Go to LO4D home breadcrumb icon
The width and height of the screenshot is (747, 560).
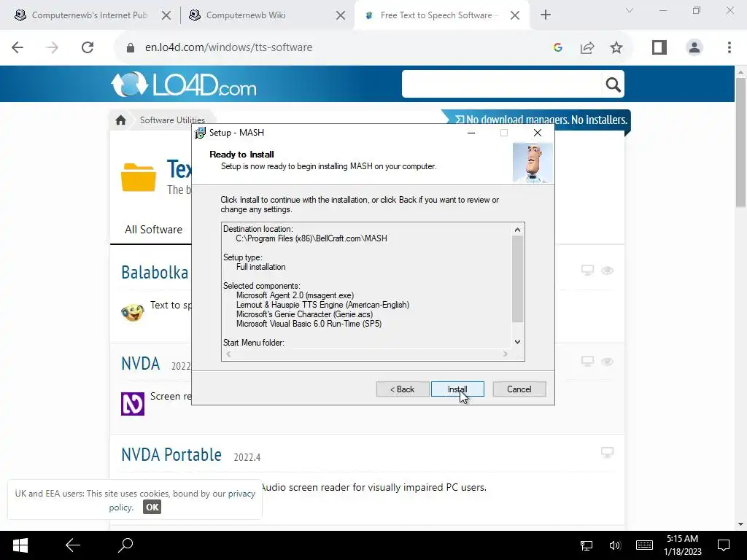(x=120, y=120)
